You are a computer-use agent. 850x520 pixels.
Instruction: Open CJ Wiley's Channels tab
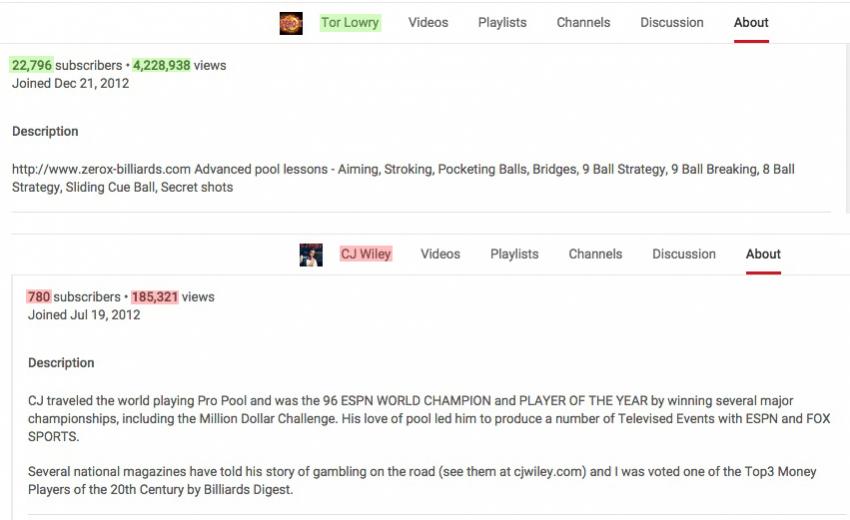[595, 254]
